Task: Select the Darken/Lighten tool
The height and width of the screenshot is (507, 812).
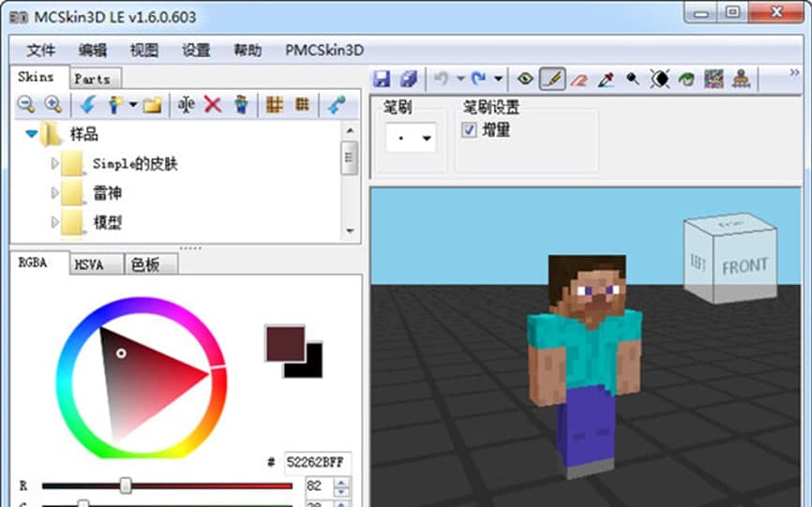Action: pos(660,79)
